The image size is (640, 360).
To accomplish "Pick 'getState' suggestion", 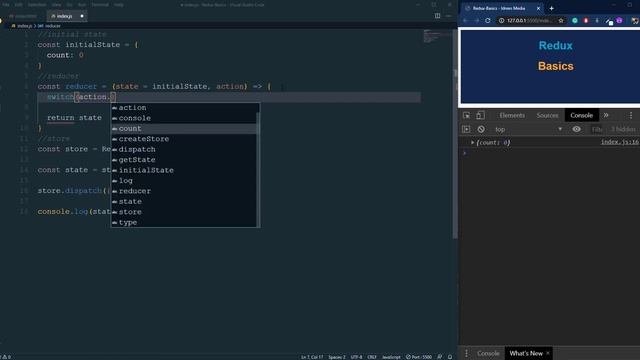I will (184, 160).
